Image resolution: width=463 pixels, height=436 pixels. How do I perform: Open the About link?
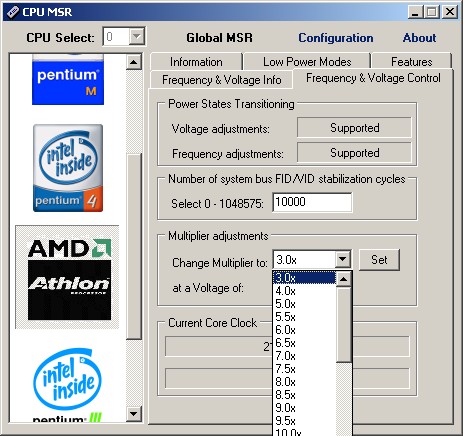[x=419, y=38]
